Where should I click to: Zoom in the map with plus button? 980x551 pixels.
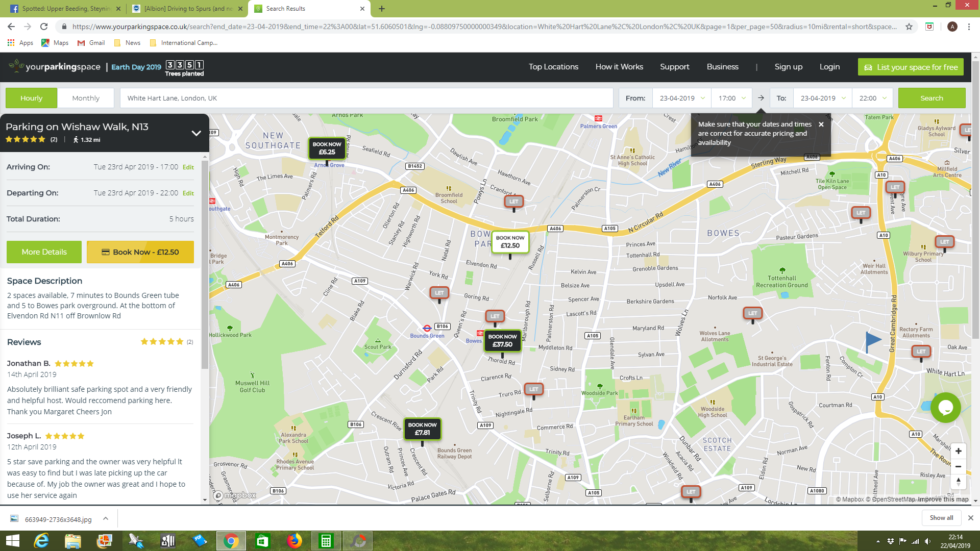point(958,451)
